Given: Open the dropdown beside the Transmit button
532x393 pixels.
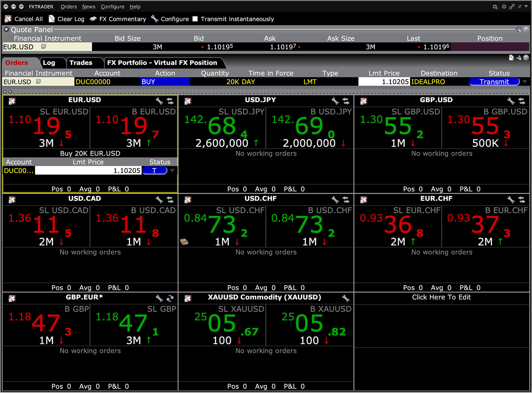Looking at the screenshot, I should click(x=525, y=82).
